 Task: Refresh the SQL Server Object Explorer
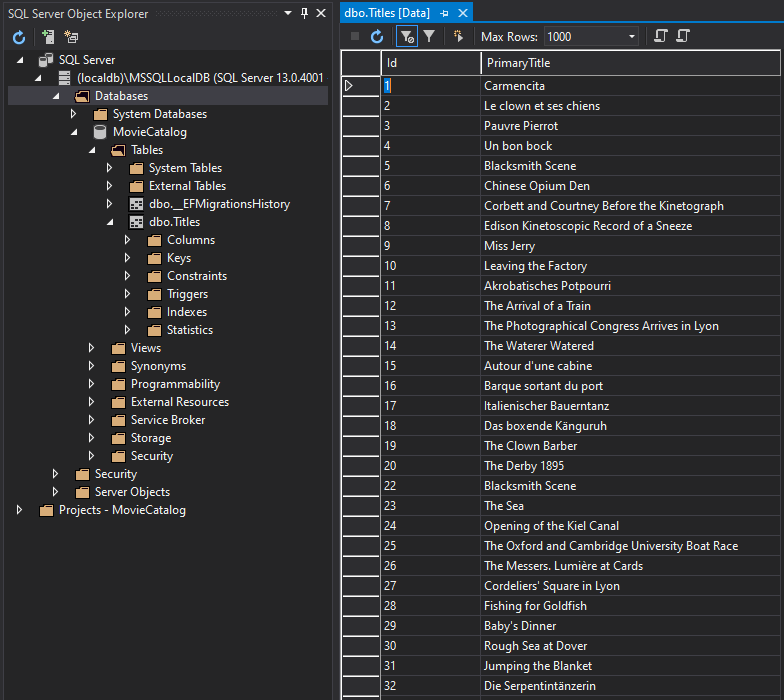pos(19,37)
